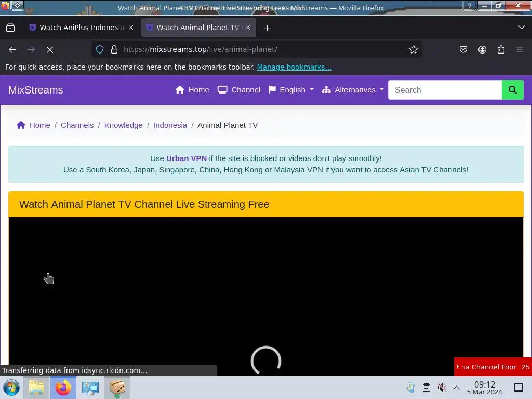Click help question mark in title bar
Viewport: 532px width, 399px height.
click(x=470, y=5)
